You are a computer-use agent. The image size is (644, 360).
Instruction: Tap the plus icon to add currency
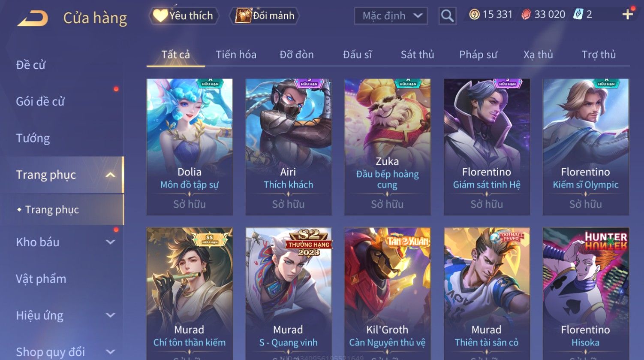point(628,15)
